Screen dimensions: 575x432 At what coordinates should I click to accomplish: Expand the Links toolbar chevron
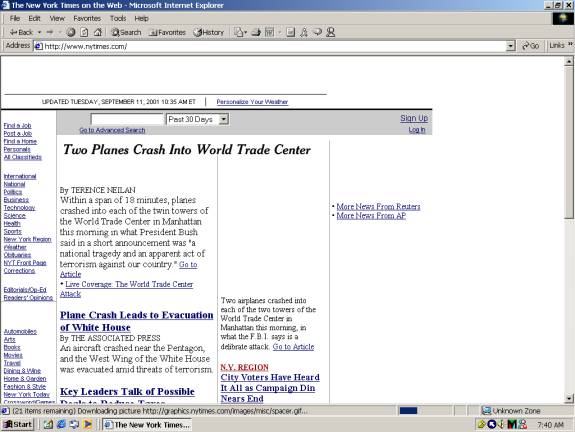[x=570, y=44]
